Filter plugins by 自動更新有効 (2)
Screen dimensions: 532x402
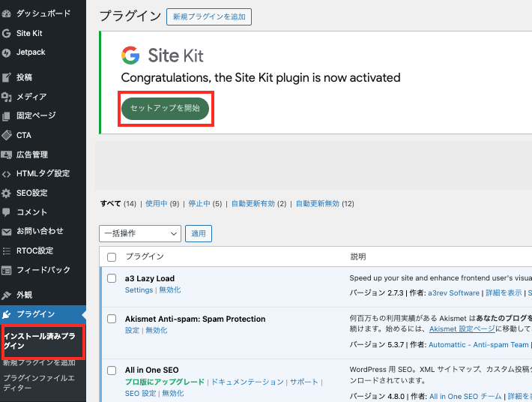[259, 204]
